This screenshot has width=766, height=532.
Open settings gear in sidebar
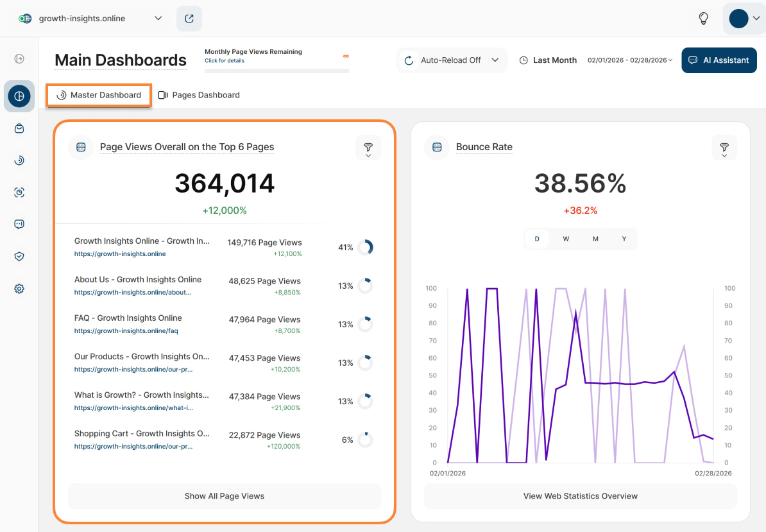tap(19, 289)
